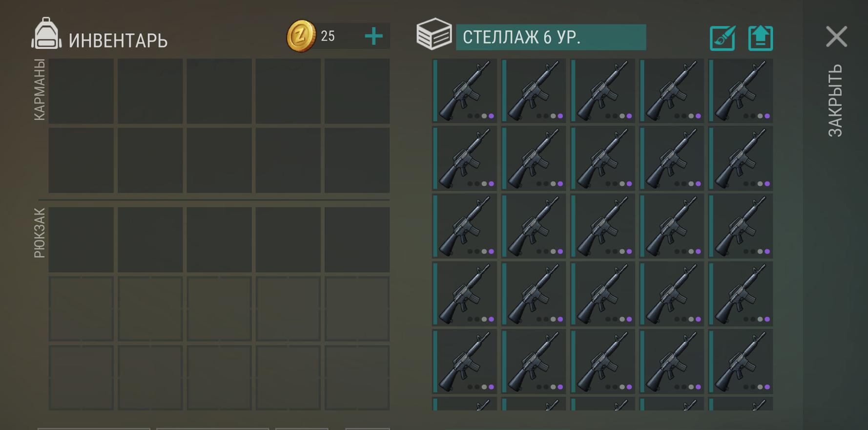Viewport: 868px width, 430px height.
Task: Select the rifle in fifth row, first column
Action: [x=465, y=362]
